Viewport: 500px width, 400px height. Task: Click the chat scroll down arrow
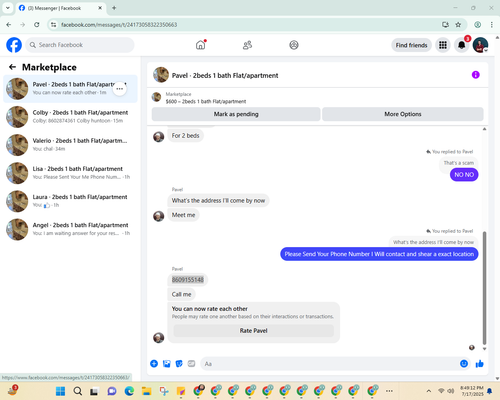tap(484, 349)
